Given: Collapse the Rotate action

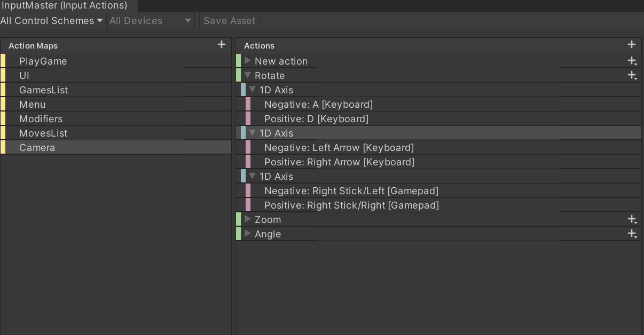Looking at the screenshot, I should click(248, 75).
